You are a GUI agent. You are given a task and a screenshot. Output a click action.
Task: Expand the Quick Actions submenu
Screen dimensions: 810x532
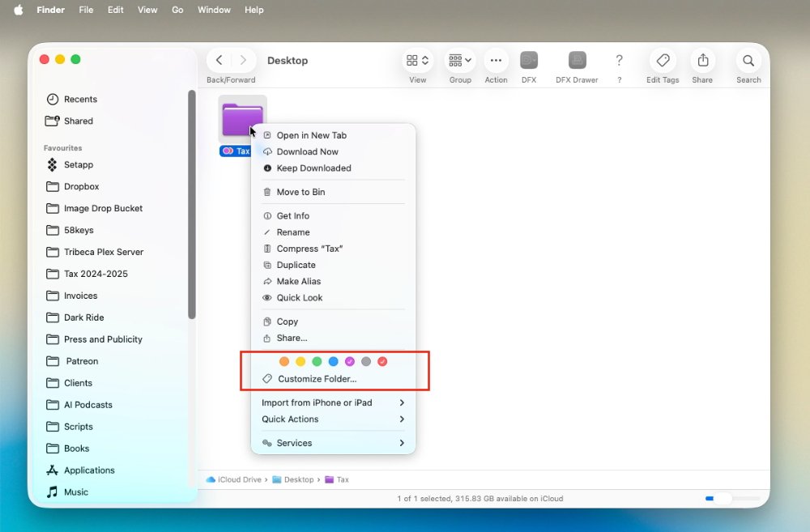point(333,419)
